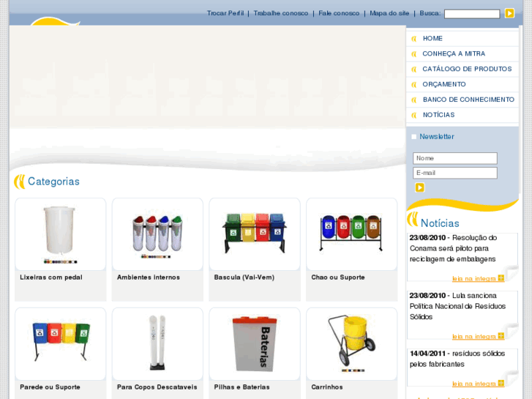Click the Notícias section heading

point(440,223)
